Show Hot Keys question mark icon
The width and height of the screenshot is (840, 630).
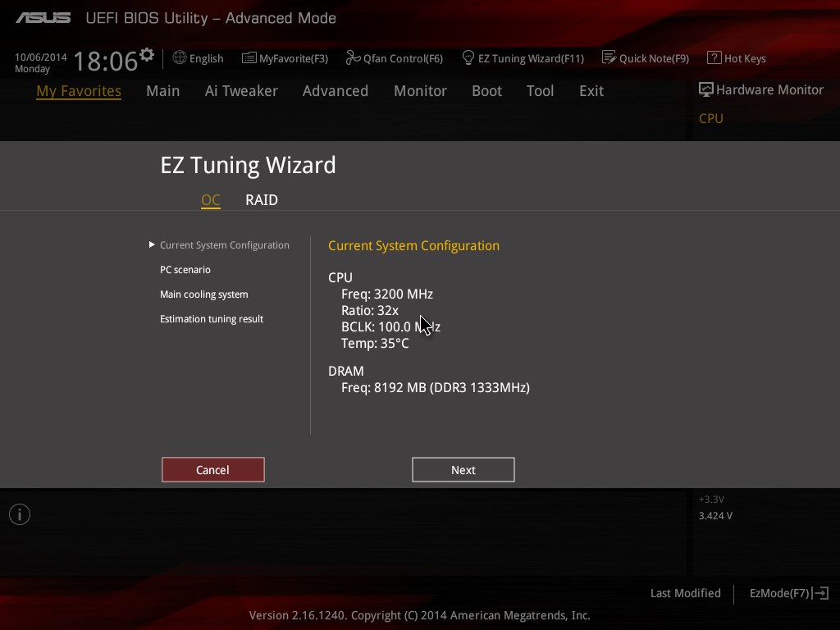tap(714, 57)
